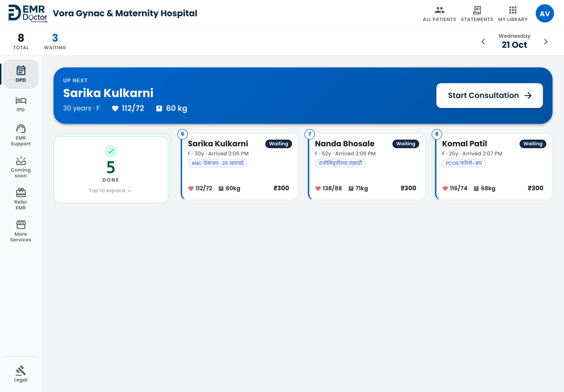Open EMR Support headset icon
Screen dimensions: 564x392
[x=21, y=128]
